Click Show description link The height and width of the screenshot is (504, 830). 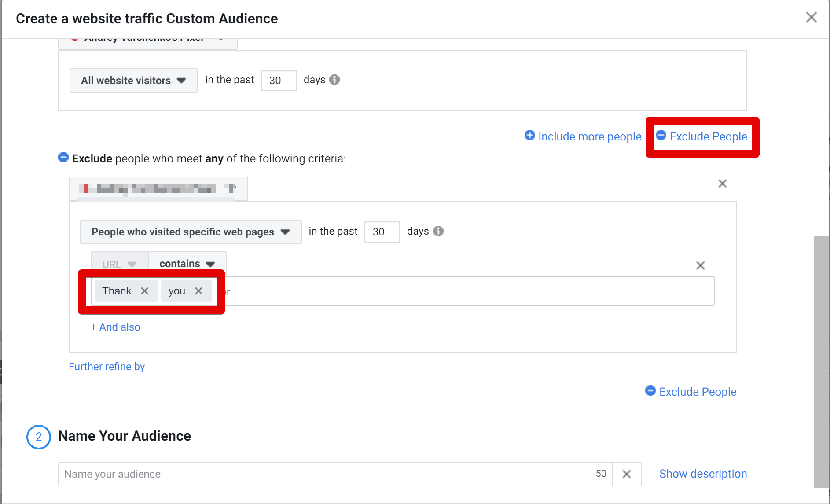(x=703, y=474)
